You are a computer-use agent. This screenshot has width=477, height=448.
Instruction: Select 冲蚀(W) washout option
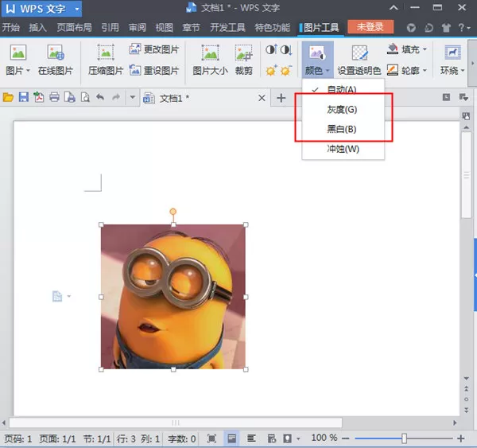[343, 149]
